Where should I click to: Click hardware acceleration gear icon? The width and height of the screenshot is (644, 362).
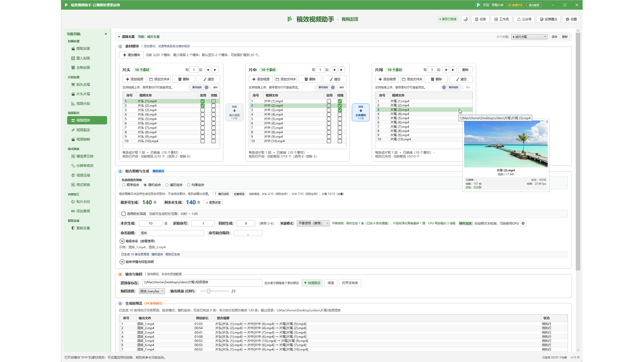pyautogui.click(x=523, y=223)
